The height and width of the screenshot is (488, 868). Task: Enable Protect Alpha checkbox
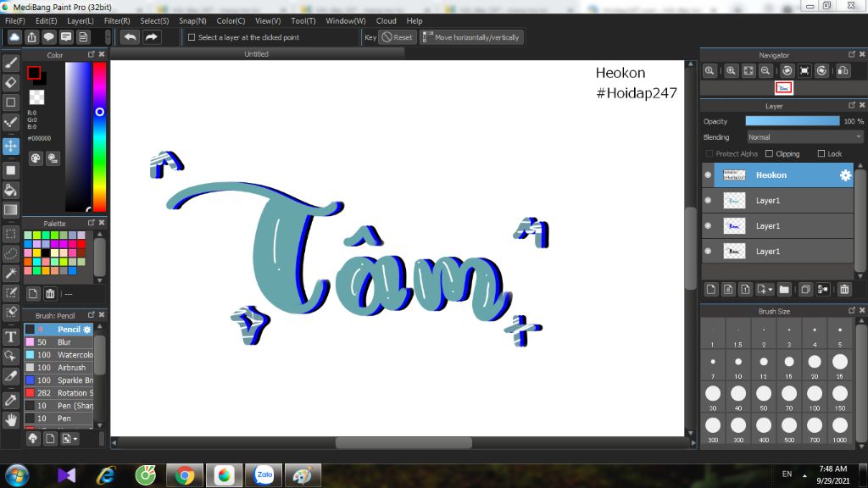(709, 154)
